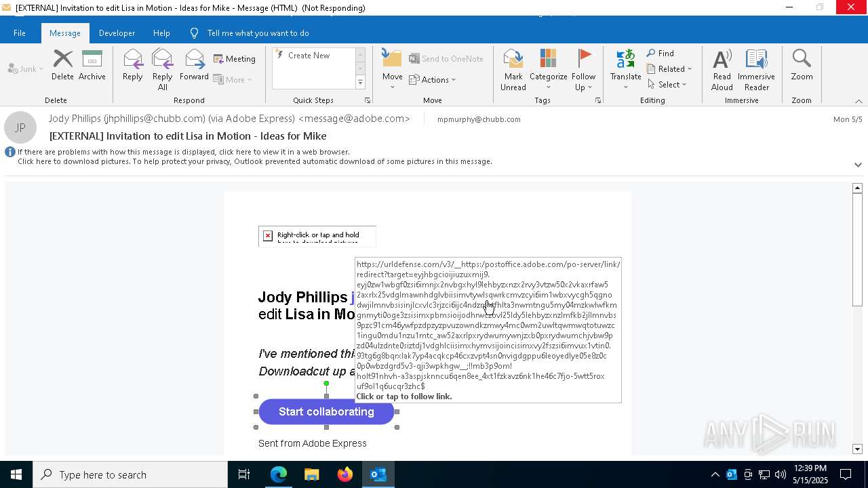
Task: Mark the message as Unread
Action: 513,70
